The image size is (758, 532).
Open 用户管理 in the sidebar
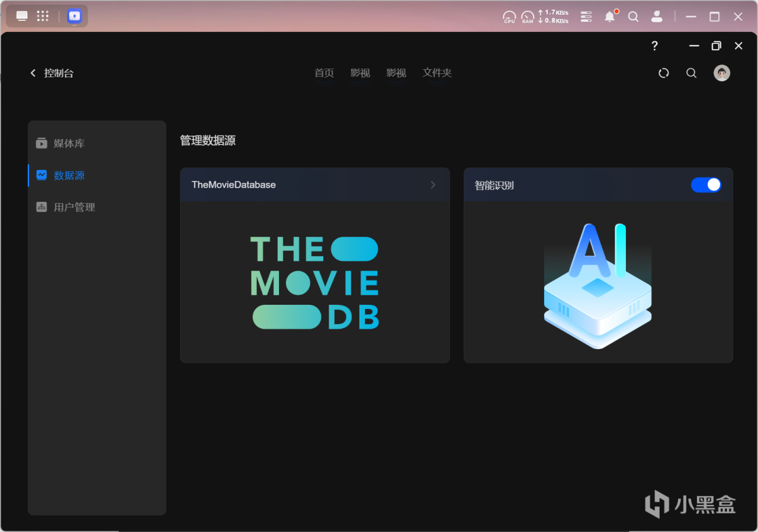pos(97,207)
